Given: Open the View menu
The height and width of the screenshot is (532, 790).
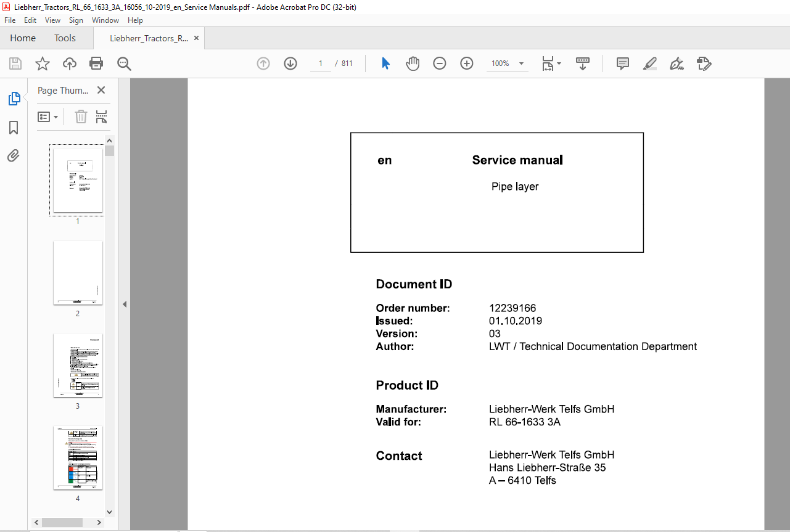Looking at the screenshot, I should 52,20.
